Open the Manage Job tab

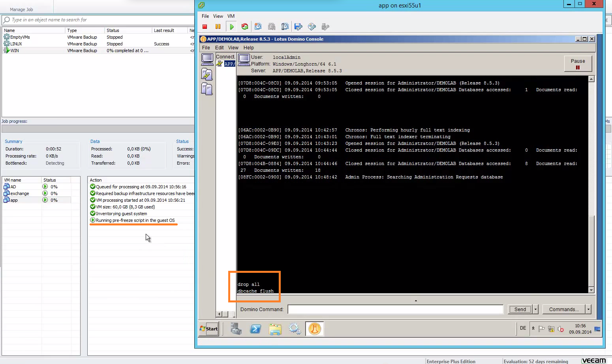(x=21, y=9)
